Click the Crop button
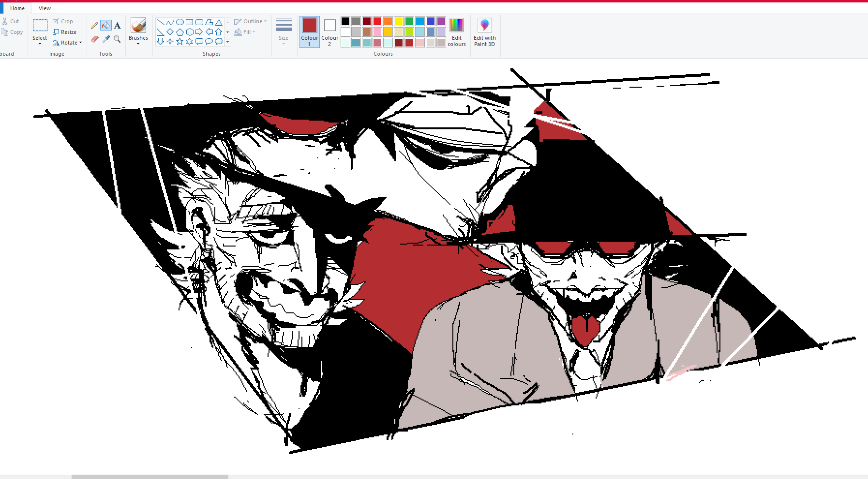 63,21
